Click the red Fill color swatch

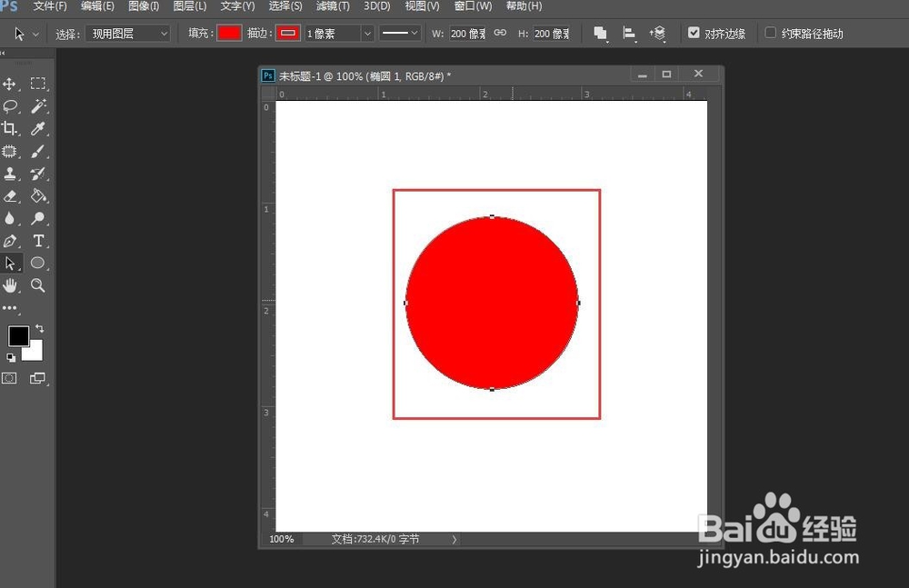pyautogui.click(x=229, y=33)
